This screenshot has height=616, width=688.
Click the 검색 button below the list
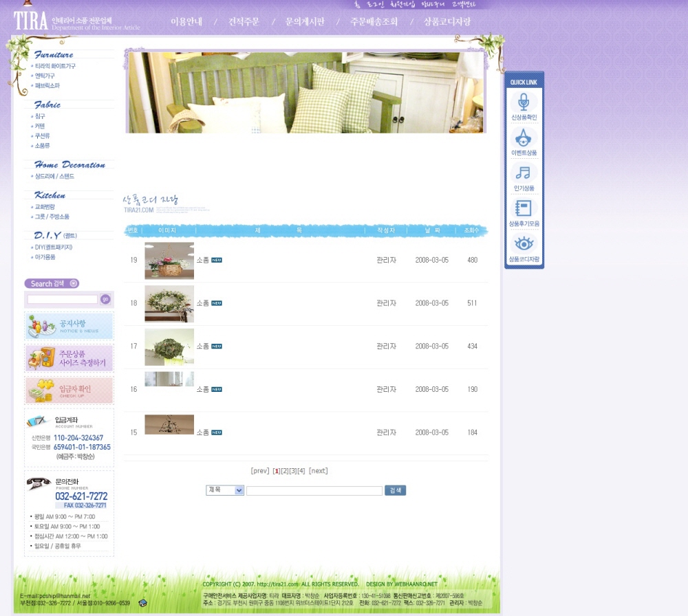pyautogui.click(x=395, y=490)
